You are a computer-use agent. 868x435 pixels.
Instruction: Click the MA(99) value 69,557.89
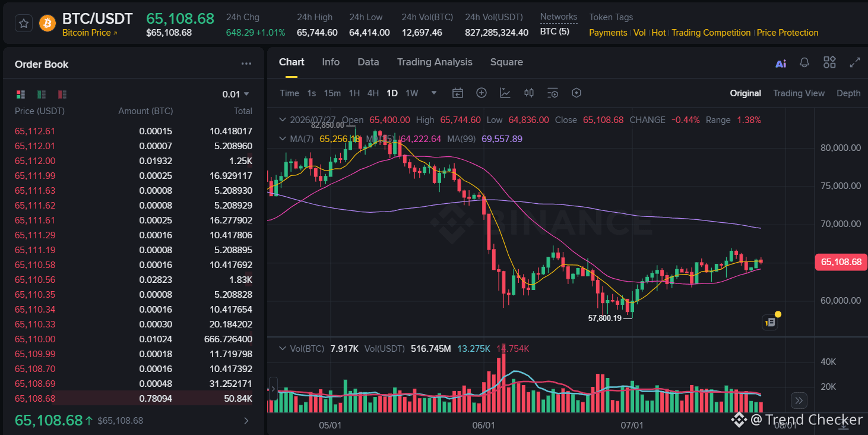(502, 139)
